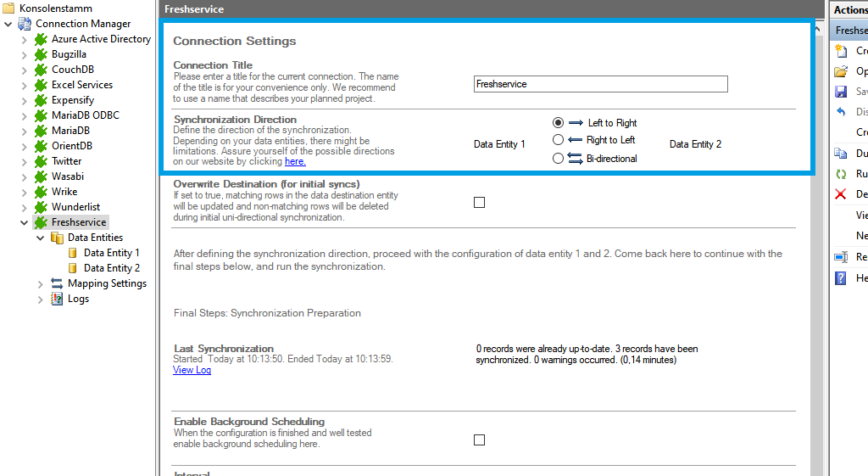This screenshot has height=476, width=868.
Task: Click the Mapping Settings arrows icon
Action: [x=57, y=283]
